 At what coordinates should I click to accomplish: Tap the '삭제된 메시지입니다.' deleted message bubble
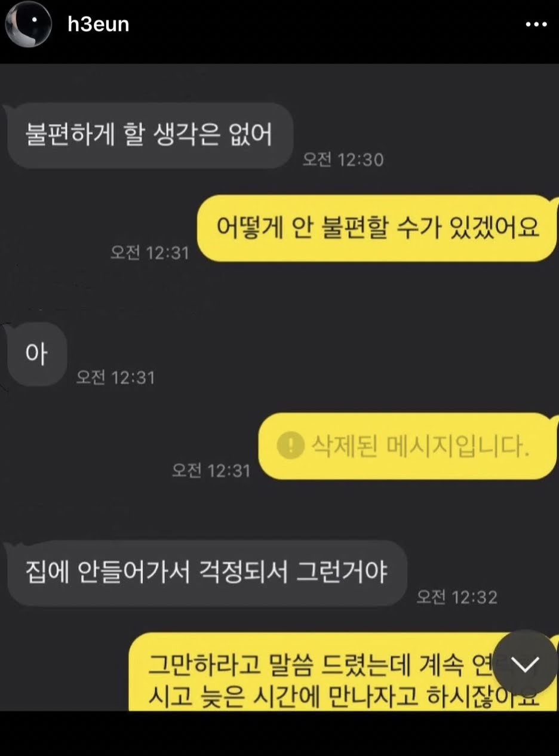point(409,445)
